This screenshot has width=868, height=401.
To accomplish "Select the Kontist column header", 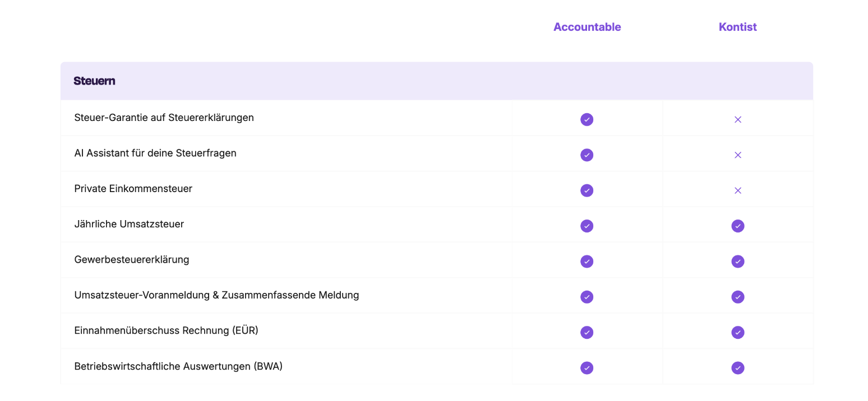I will pos(737,27).
